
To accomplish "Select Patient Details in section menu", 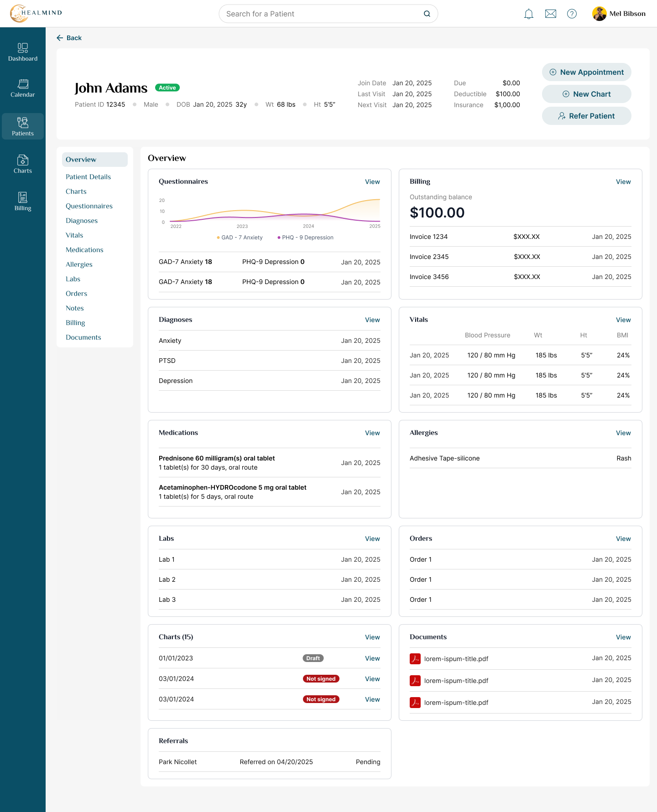I will (x=88, y=177).
